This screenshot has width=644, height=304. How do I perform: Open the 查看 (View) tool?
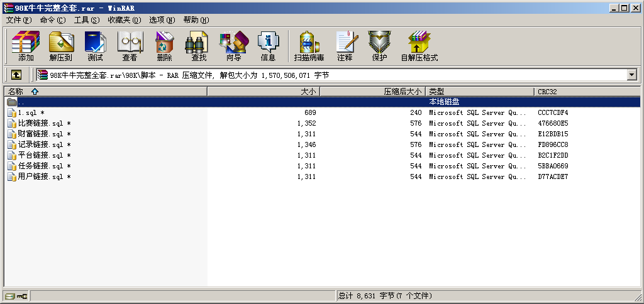(x=130, y=46)
